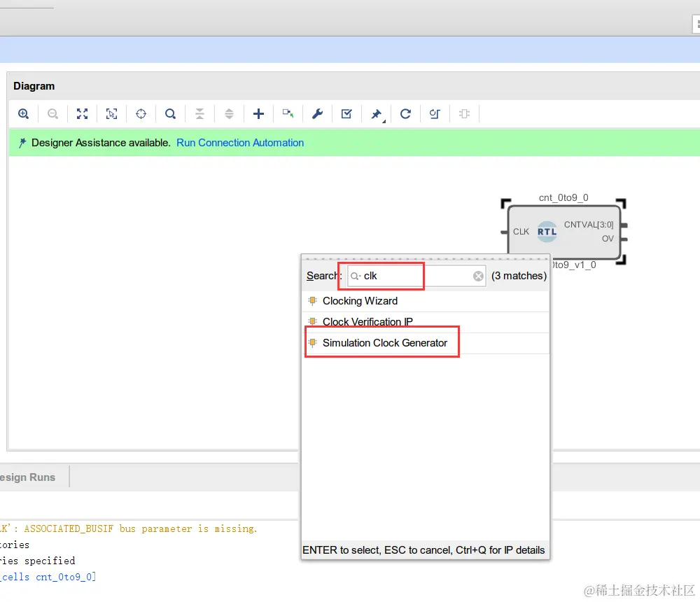Click the Auto-fit selection crosshair icon

(x=141, y=114)
